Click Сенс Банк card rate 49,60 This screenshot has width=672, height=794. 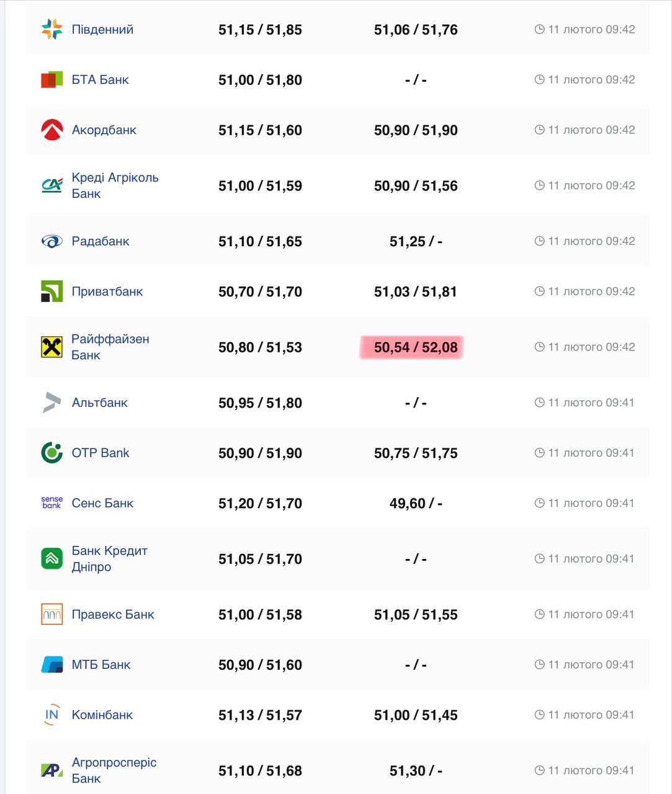pos(408,503)
